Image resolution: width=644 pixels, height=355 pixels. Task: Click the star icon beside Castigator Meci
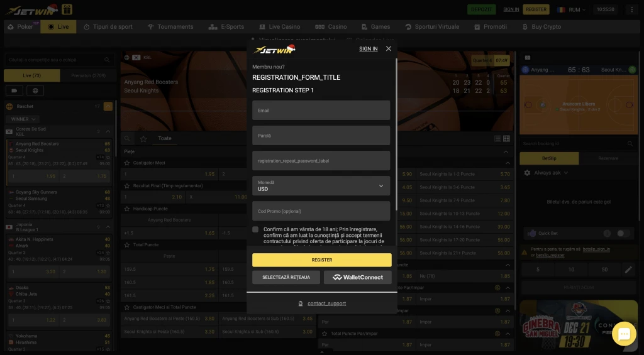[127, 163]
